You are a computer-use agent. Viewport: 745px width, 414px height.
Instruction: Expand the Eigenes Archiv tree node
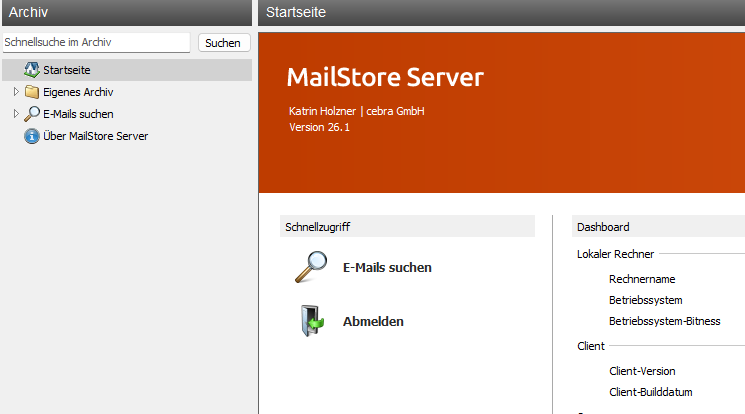pos(16,92)
